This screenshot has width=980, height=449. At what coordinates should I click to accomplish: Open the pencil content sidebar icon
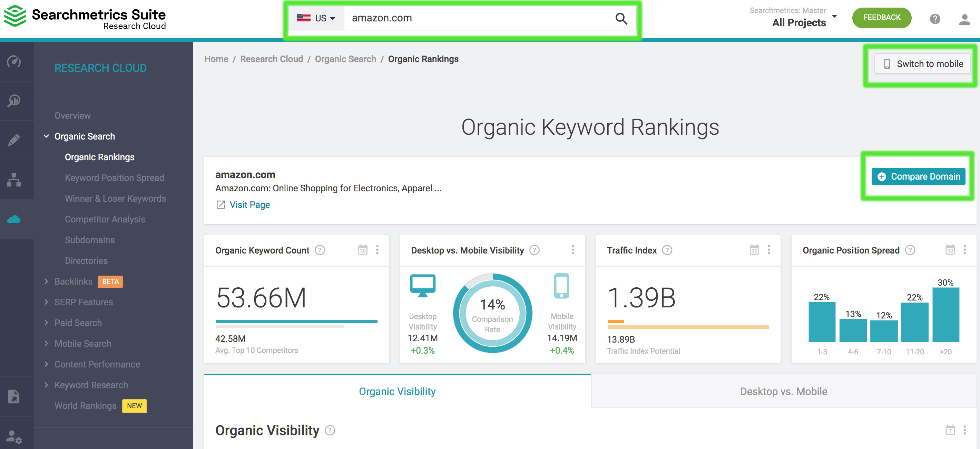point(14,140)
